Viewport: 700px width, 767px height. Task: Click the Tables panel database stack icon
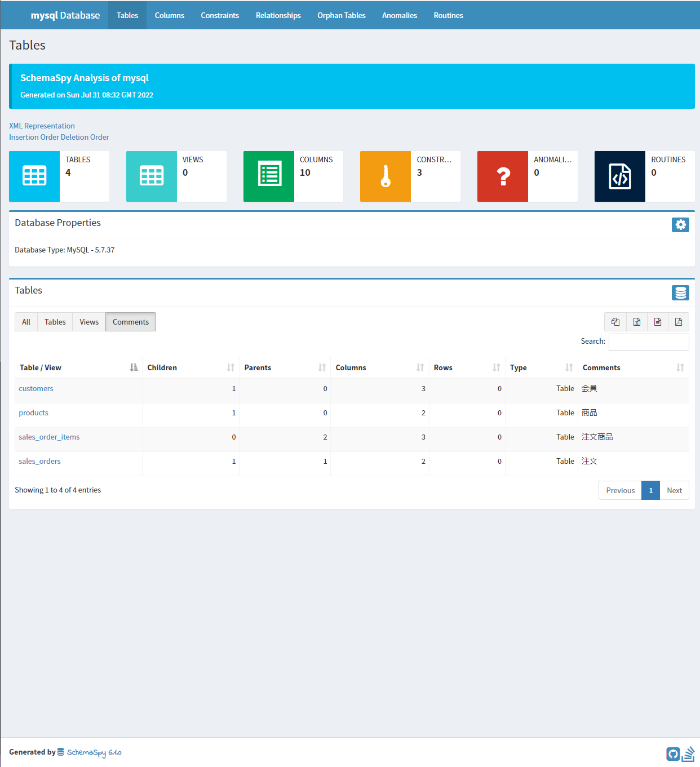[680, 292]
